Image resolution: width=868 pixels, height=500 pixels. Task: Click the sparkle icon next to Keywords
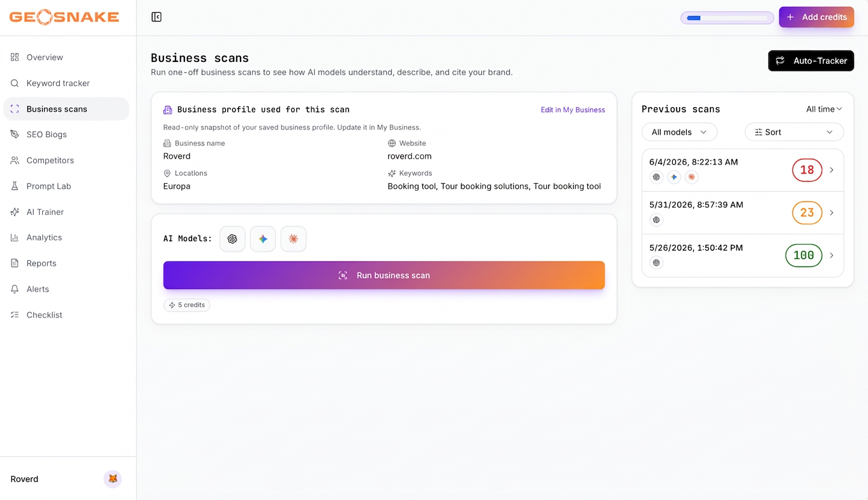(392, 173)
